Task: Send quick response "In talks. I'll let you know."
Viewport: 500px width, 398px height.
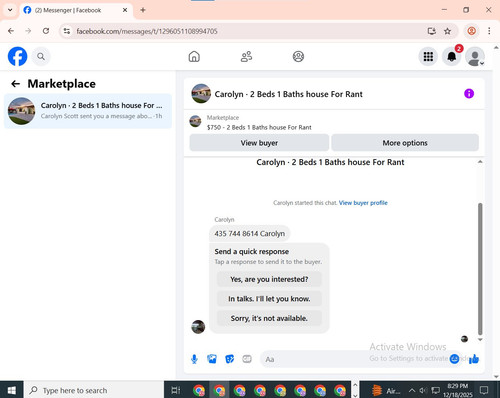Action: click(x=269, y=299)
